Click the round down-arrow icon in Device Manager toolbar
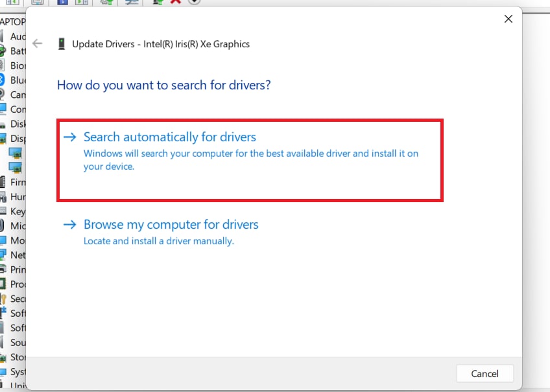Screen dimensions: 550x392 pyautogui.click(x=194, y=2)
